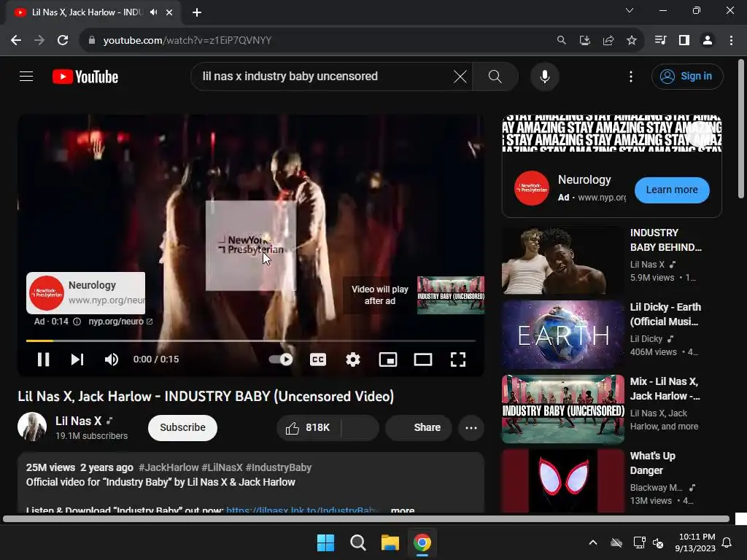747x560 pixels.
Task: Like the video (818K)
Action: (309, 427)
